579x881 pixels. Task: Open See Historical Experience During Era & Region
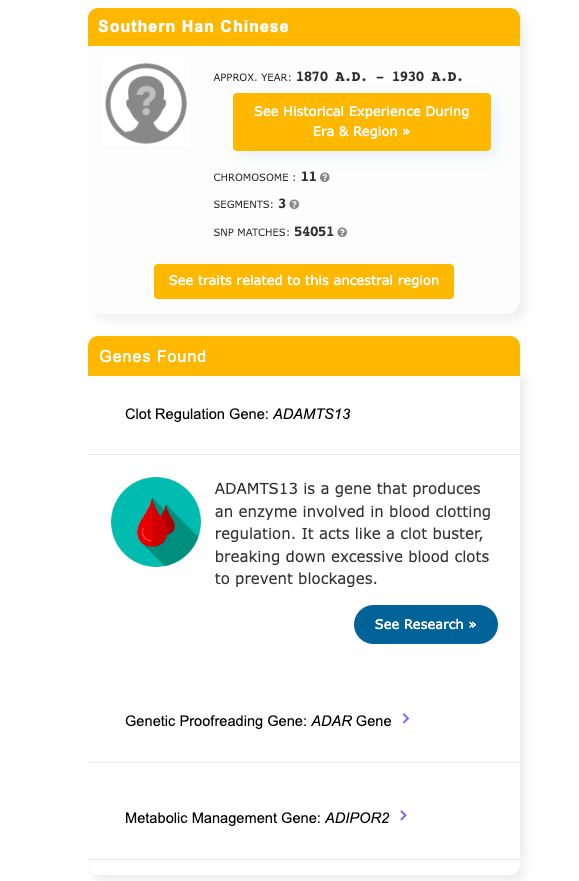tap(362, 122)
